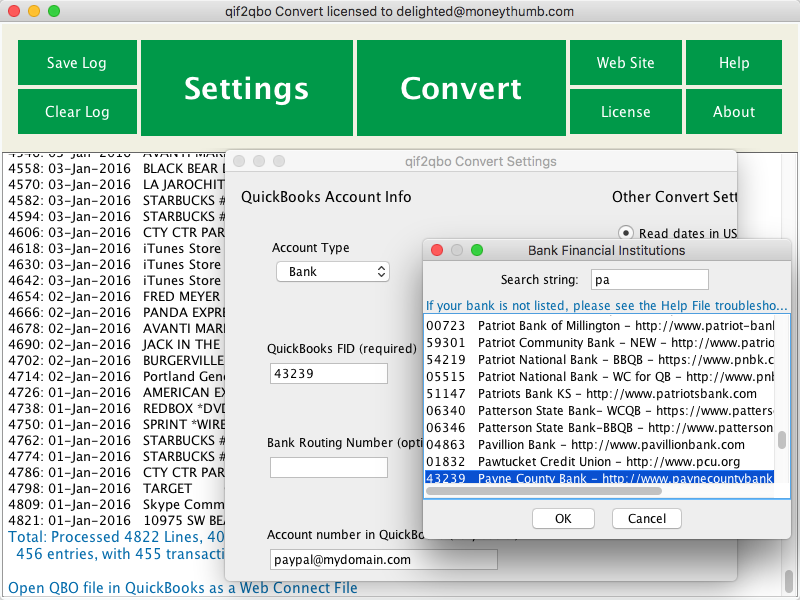Click the account number field with paypal@mydomain.com
800x600 pixels.
pyautogui.click(x=384, y=560)
